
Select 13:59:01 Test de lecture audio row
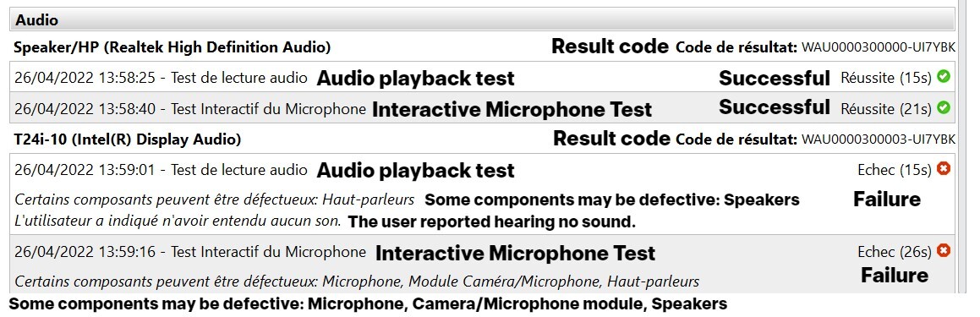(x=483, y=194)
